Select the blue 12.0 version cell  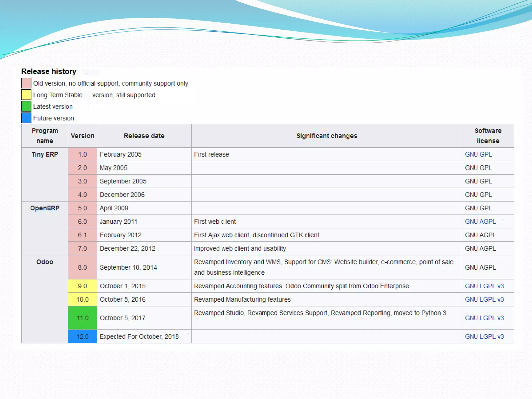pyautogui.click(x=82, y=337)
